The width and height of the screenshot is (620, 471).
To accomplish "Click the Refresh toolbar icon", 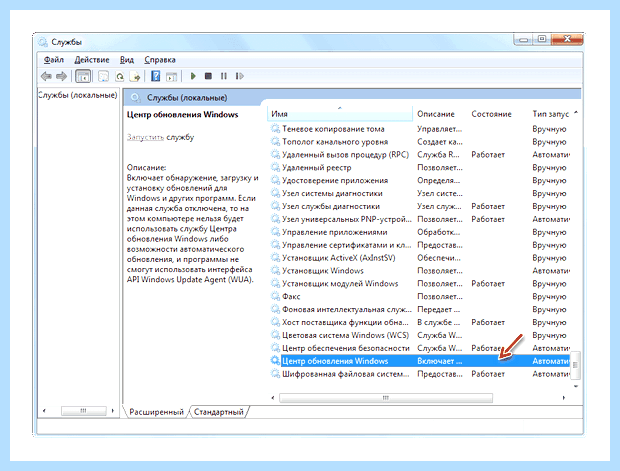I will click(119, 76).
